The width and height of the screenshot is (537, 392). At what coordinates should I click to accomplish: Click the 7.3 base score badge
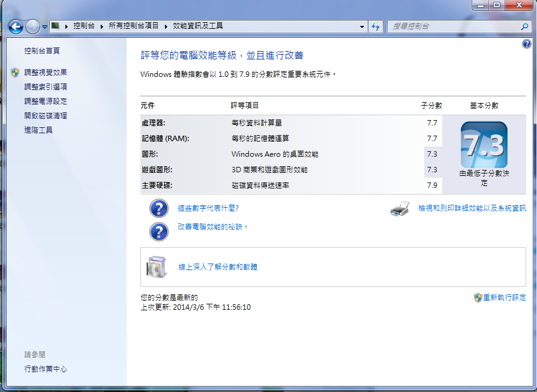484,145
